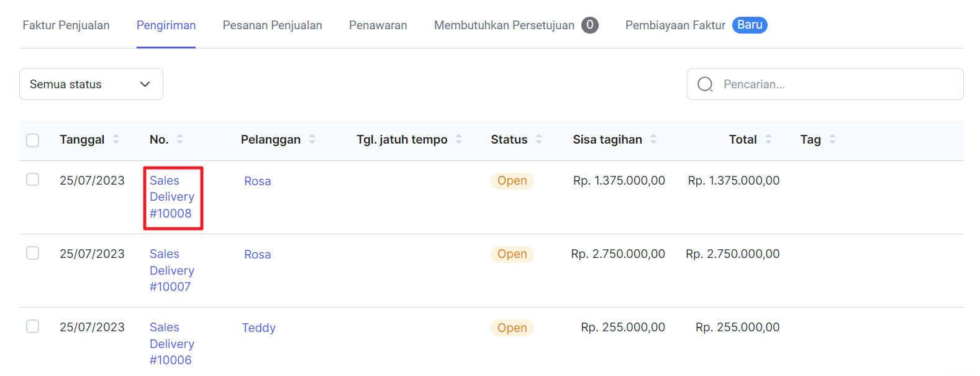The height and width of the screenshot is (376, 980).
Task: Click sort arrows beside Sisa tagihan
Action: click(x=653, y=139)
